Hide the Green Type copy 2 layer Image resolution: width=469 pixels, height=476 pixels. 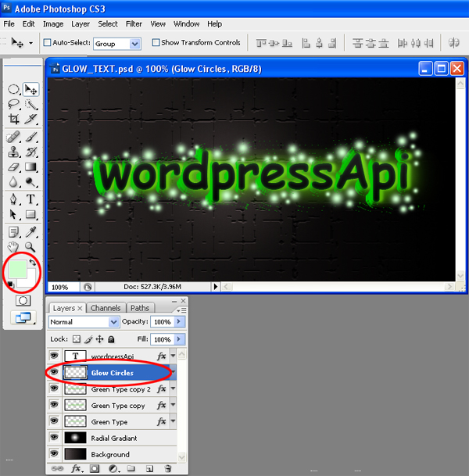click(54, 388)
